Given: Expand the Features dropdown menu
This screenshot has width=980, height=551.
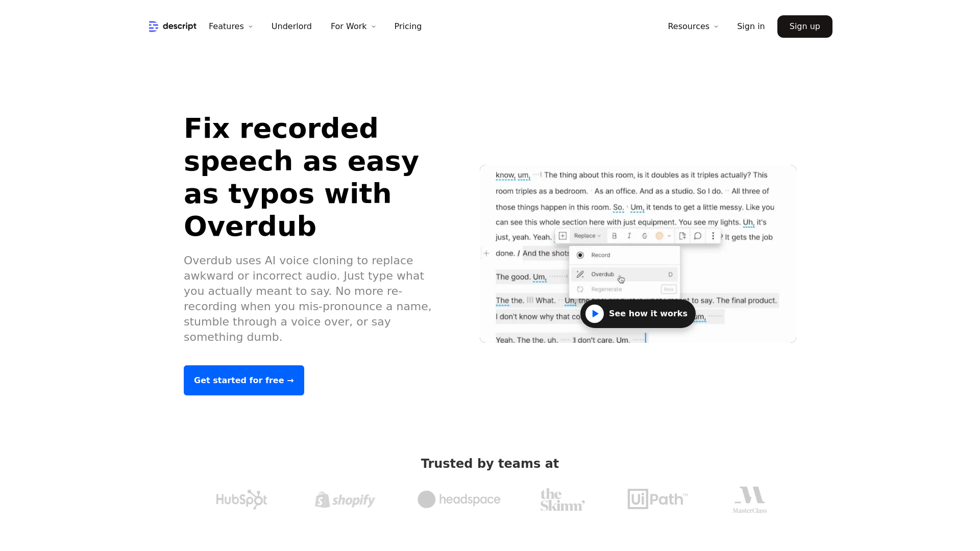Looking at the screenshot, I should [x=232, y=26].
